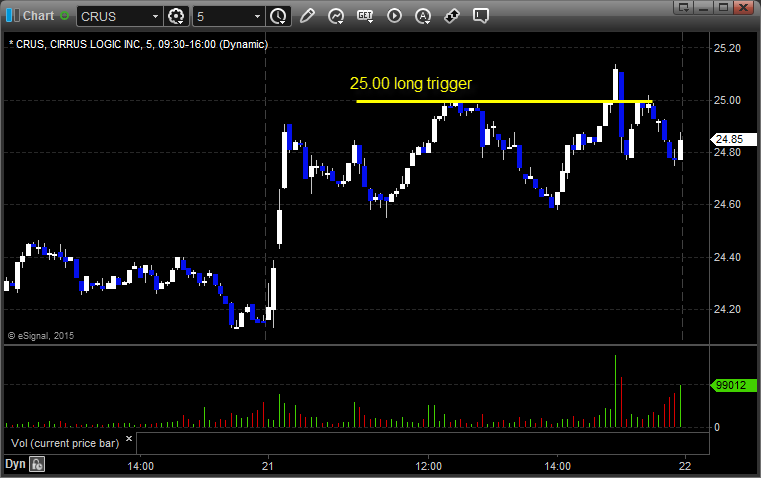
Task: Open the symbol settings gear menu
Action: point(176,16)
